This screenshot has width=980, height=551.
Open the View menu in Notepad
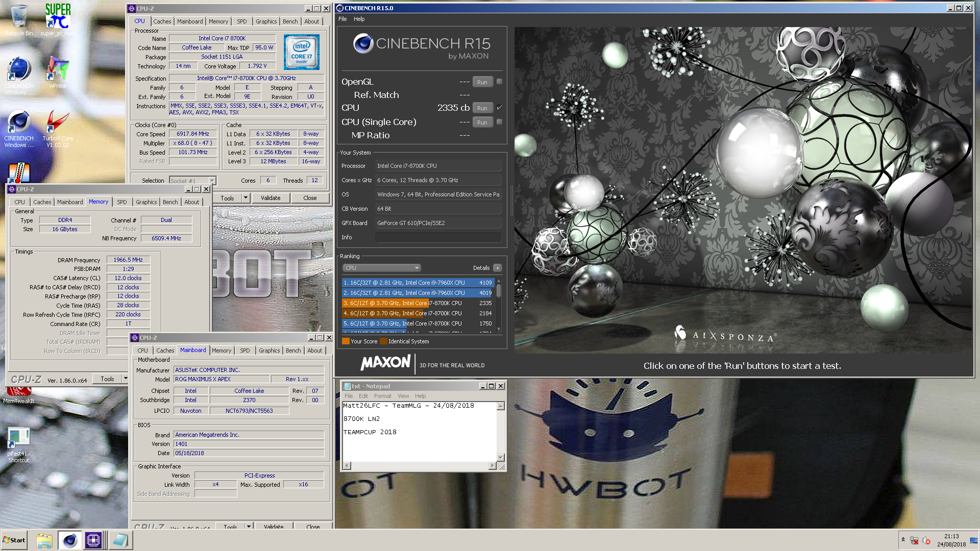tap(403, 396)
